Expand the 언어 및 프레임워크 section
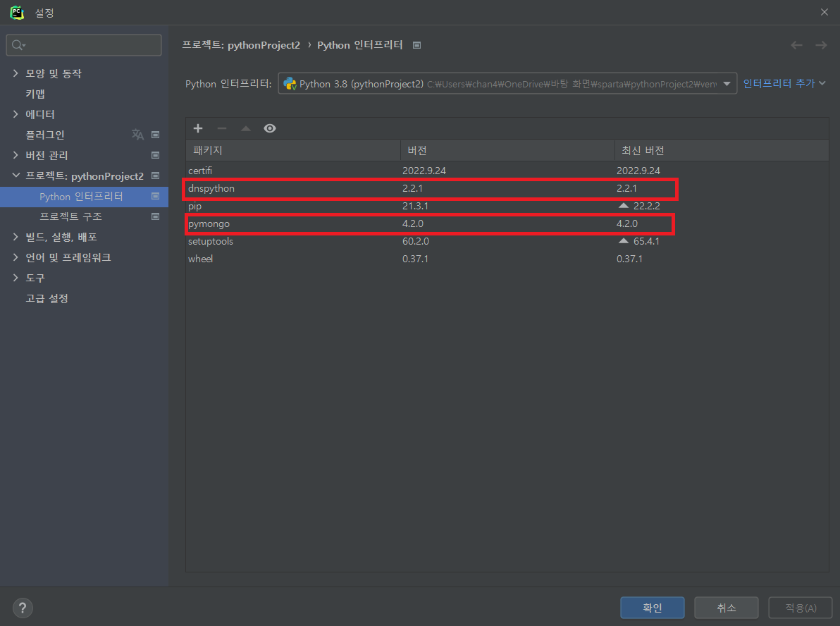Image resolution: width=840 pixels, height=626 pixels. pos(16,257)
